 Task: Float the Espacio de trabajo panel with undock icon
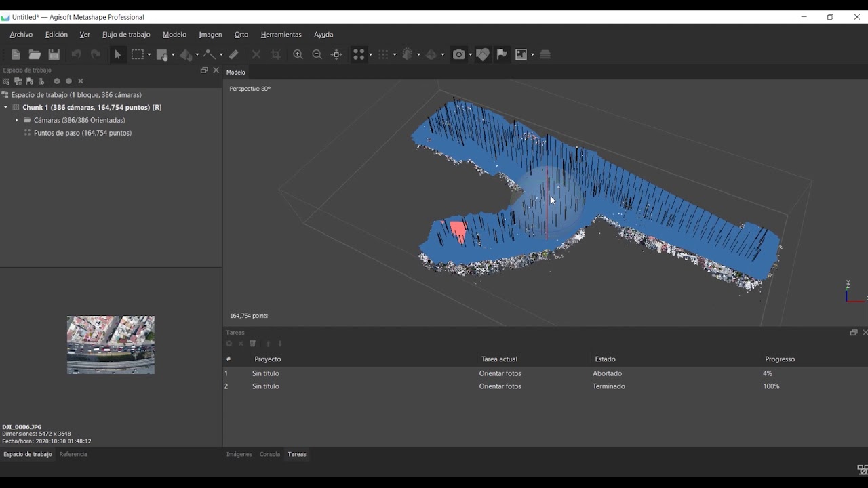coord(204,70)
